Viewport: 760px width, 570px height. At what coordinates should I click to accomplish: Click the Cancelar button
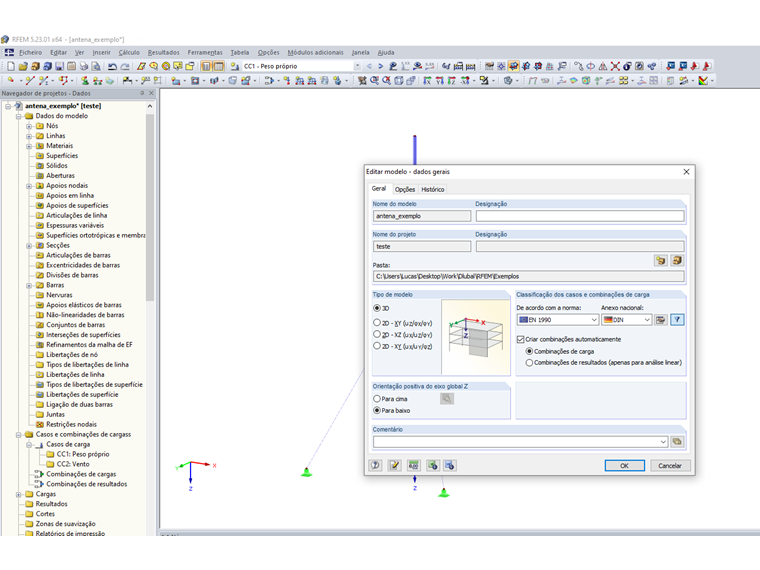pos(670,466)
